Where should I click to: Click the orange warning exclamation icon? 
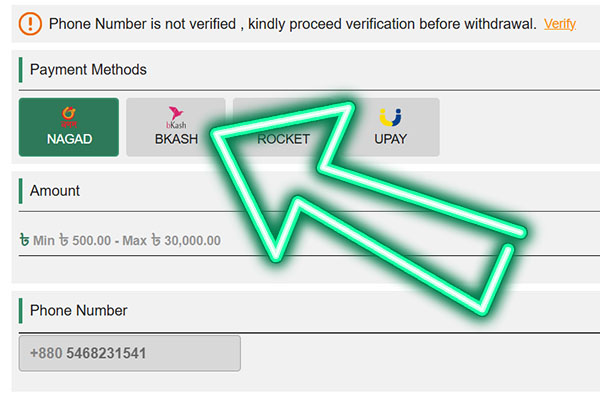point(31,22)
